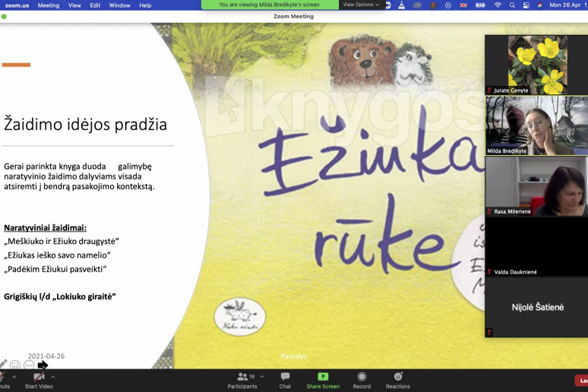
Task: Click the Siri icon in menu bar
Action: (539, 5)
